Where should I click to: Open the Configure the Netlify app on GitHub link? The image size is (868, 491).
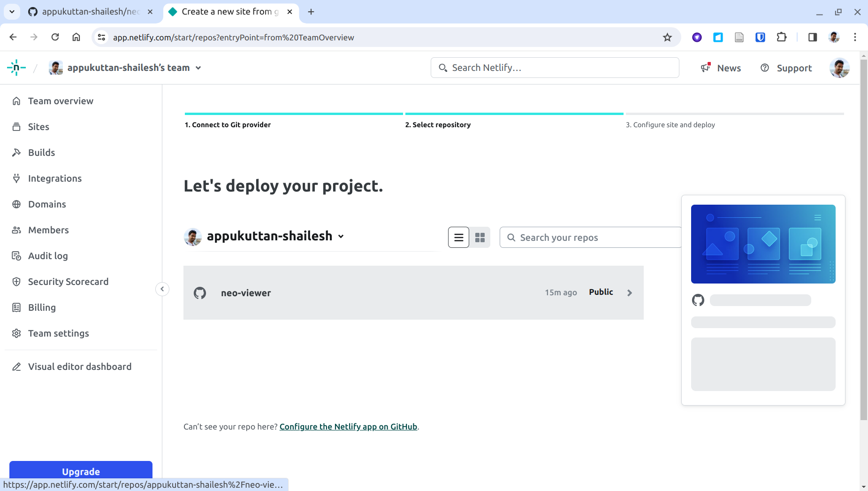348,427
